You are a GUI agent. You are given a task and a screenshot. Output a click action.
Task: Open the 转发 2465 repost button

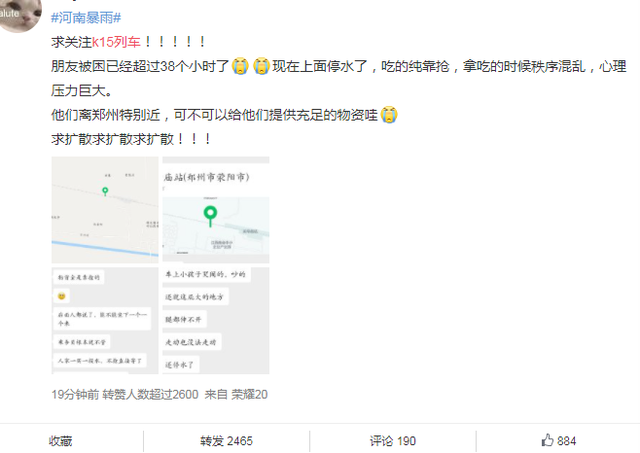point(227,441)
